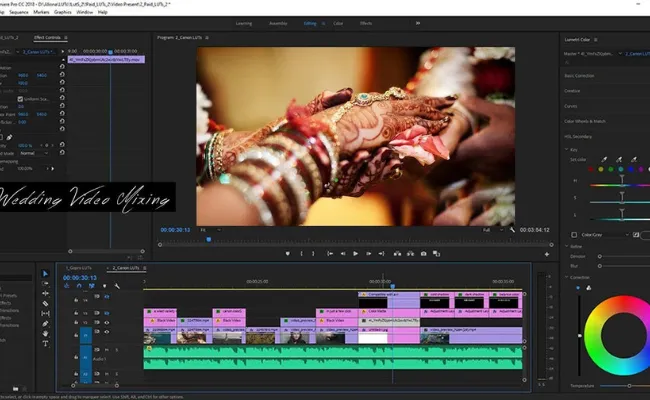Pick set color eyedropper in HSL Secondary
The image size is (650, 400).
click(x=604, y=159)
